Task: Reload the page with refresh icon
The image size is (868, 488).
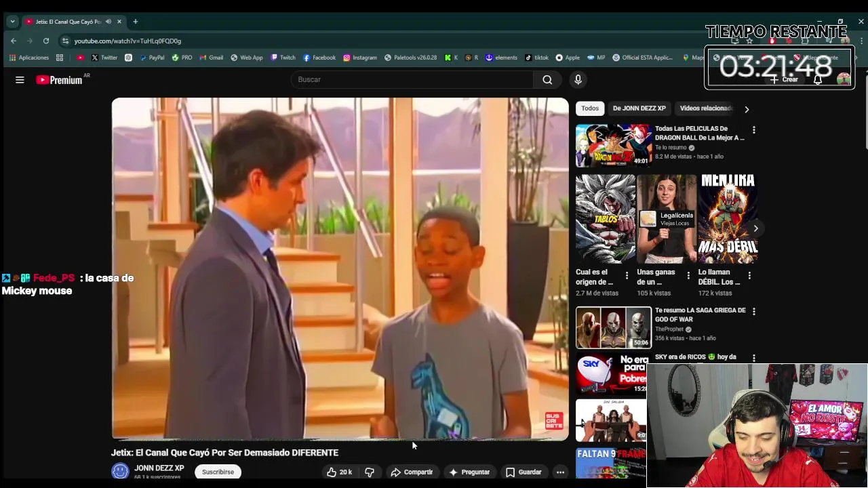Action: point(46,41)
